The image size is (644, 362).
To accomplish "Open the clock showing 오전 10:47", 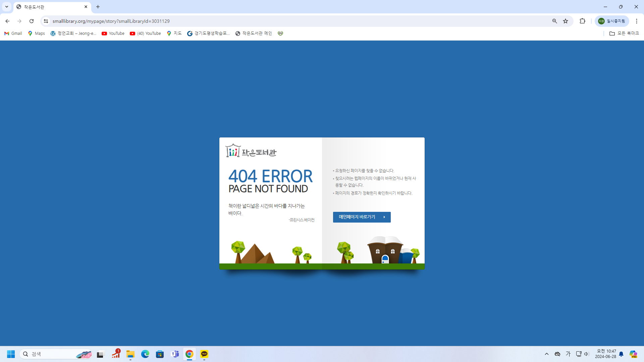I will point(605,354).
